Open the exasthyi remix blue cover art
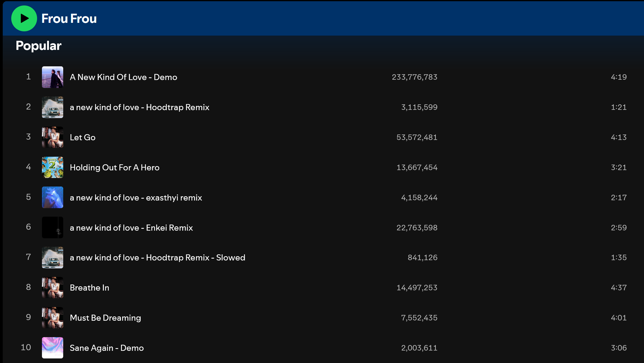This screenshot has width=644, height=363. (53, 197)
